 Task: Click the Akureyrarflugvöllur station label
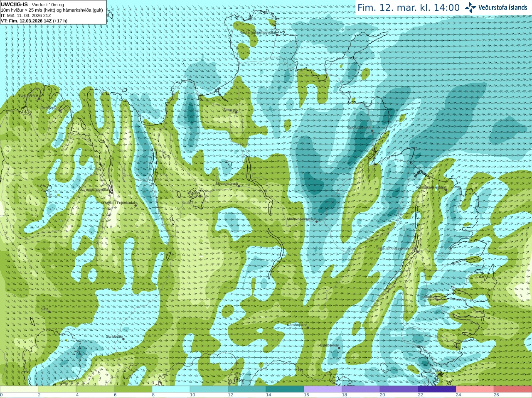pos(94,189)
